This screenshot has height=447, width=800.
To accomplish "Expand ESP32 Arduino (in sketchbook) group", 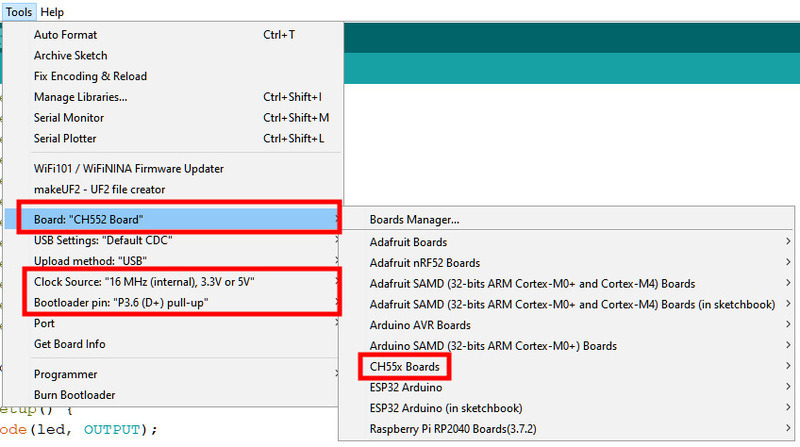I will coord(566,408).
